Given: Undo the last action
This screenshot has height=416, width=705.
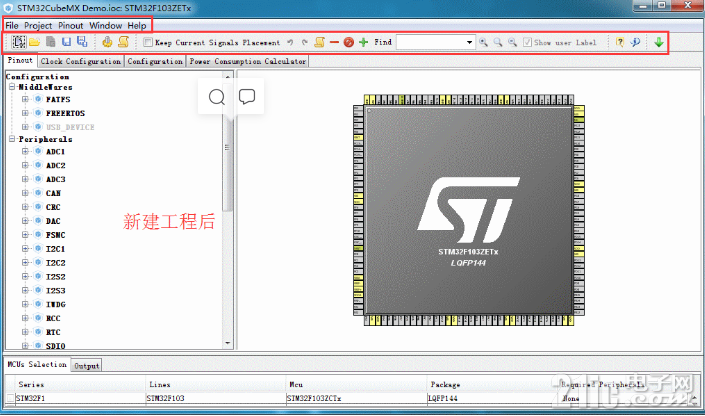Looking at the screenshot, I should pyautogui.click(x=290, y=42).
